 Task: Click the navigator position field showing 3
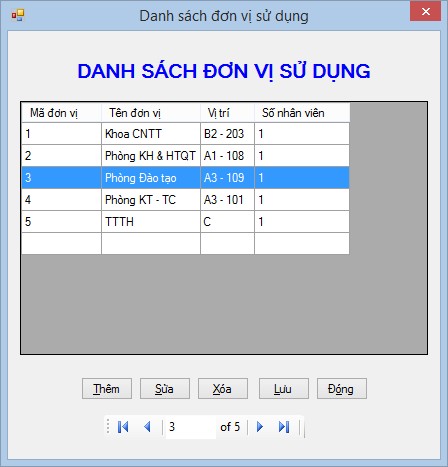click(191, 427)
